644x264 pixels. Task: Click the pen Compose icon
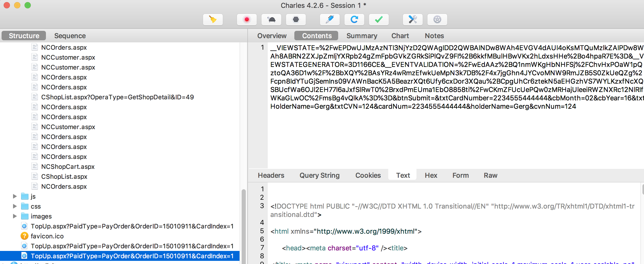point(330,20)
